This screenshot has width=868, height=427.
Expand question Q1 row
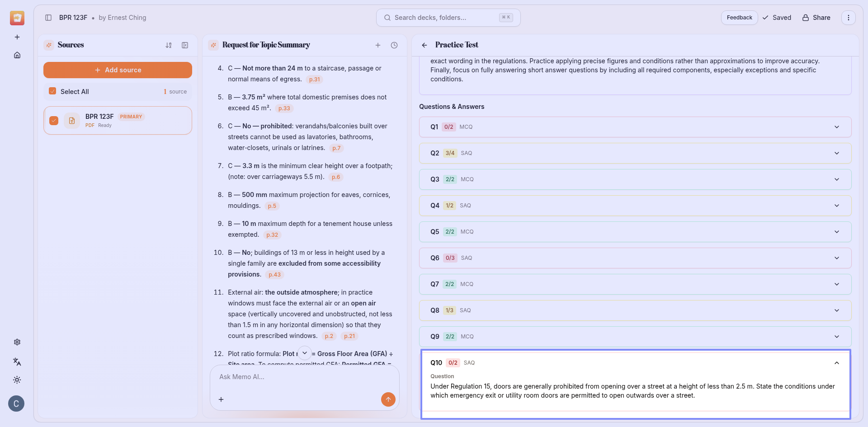pos(635,127)
